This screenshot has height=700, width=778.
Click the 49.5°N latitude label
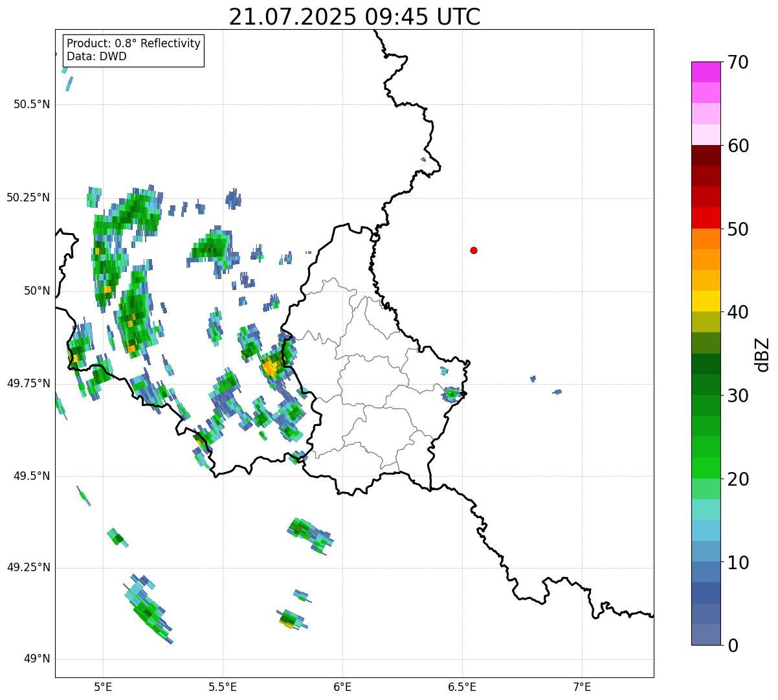pyautogui.click(x=32, y=476)
